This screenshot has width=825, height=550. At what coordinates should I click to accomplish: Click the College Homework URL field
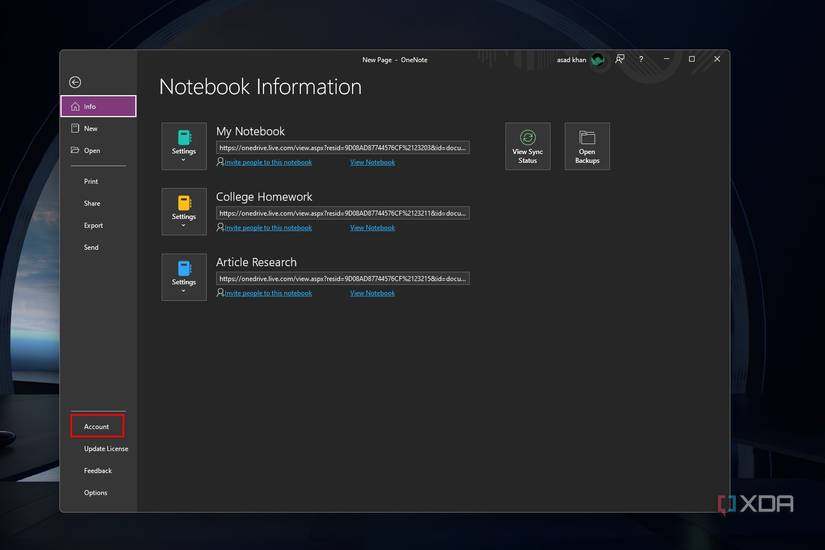pos(343,213)
